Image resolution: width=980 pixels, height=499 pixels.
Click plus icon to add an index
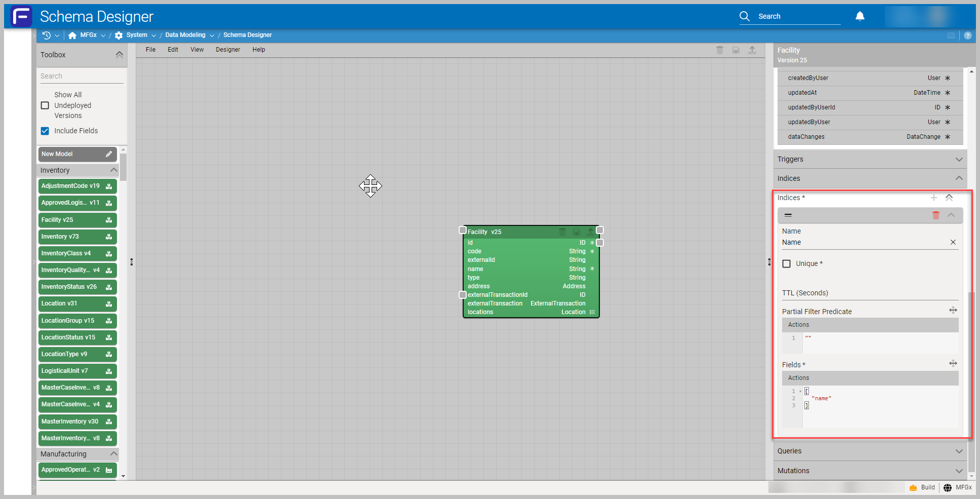point(934,198)
